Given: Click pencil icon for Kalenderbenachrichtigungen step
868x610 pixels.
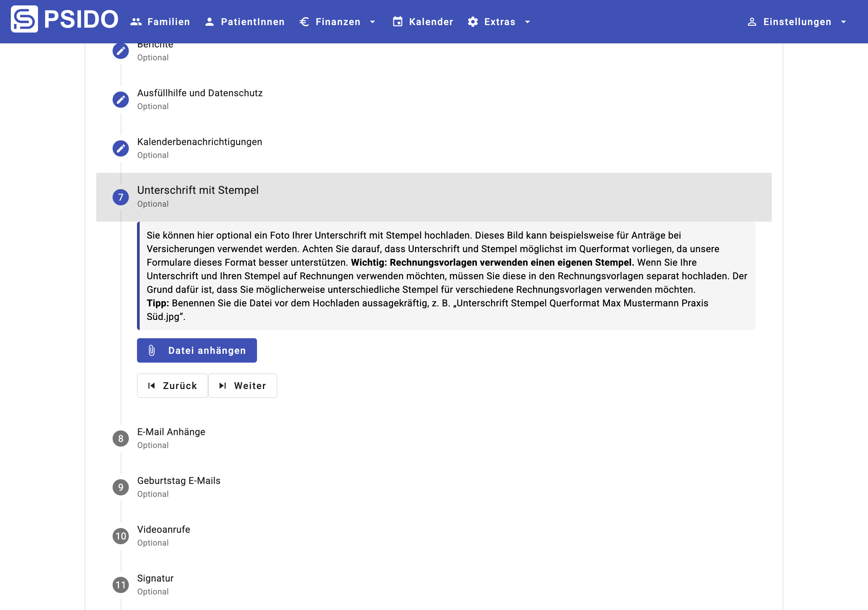Looking at the screenshot, I should click(x=121, y=148).
